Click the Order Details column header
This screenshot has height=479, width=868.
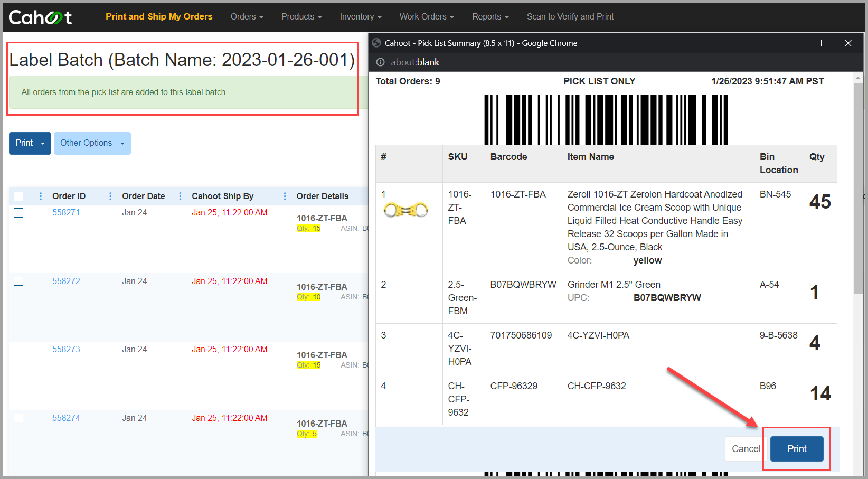pyautogui.click(x=322, y=196)
